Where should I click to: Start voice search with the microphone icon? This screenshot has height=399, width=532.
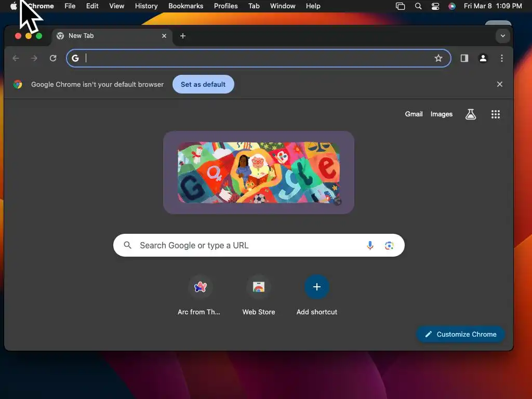point(370,245)
